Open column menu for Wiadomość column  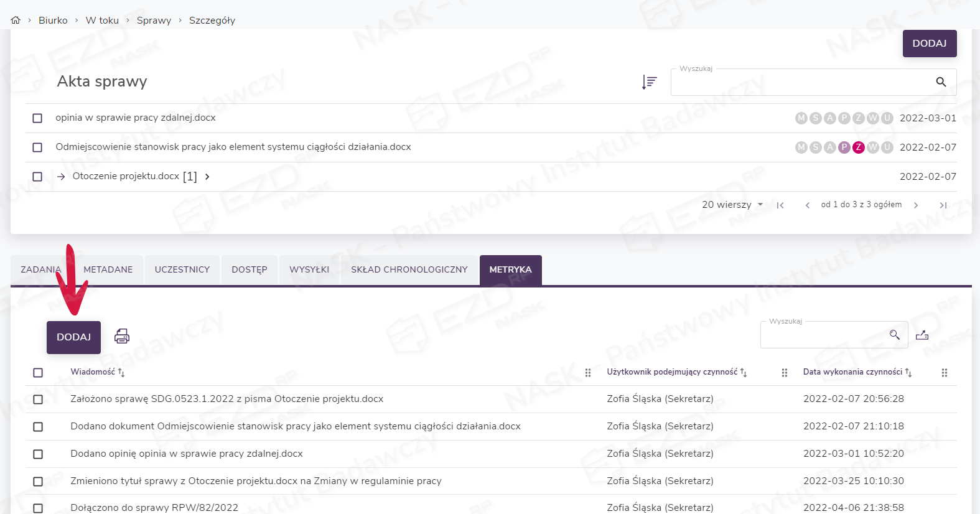pos(588,373)
